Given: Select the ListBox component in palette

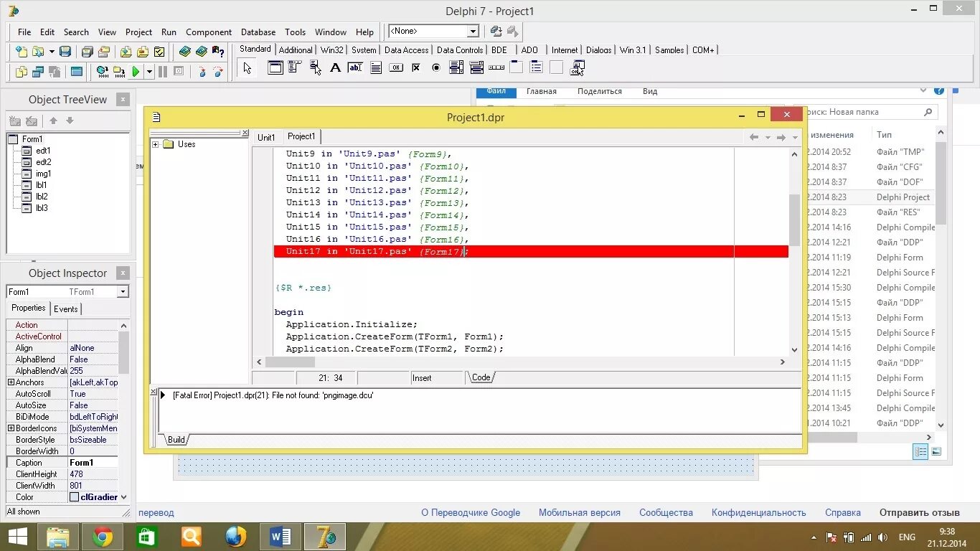Looking at the screenshot, I should click(x=456, y=68).
